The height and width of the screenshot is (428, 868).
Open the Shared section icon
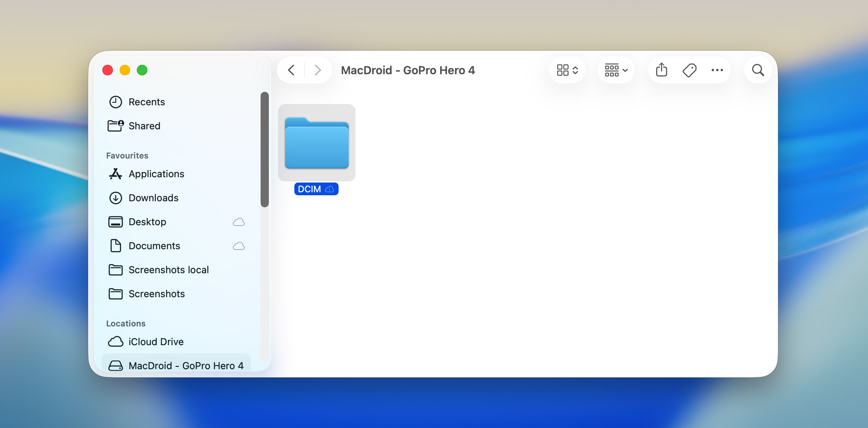115,126
